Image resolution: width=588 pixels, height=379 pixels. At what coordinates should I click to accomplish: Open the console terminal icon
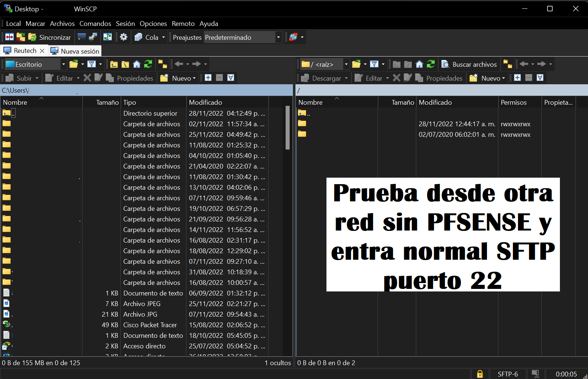point(82,37)
